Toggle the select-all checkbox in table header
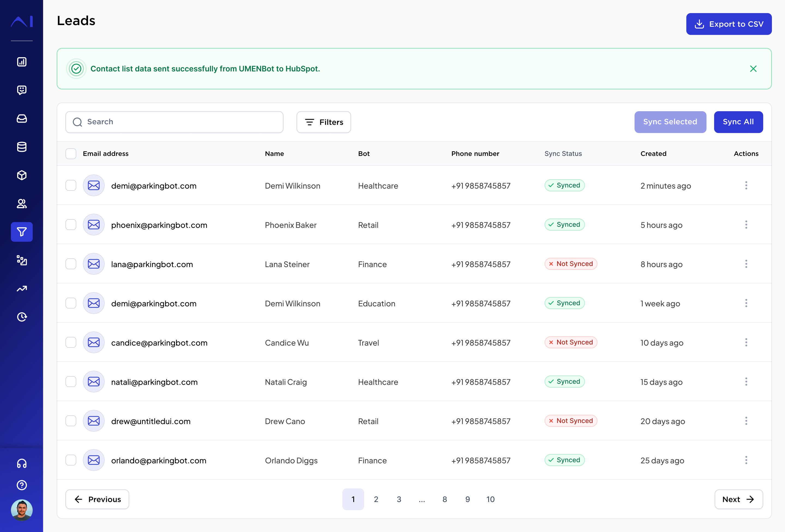The width and height of the screenshot is (785, 532). [x=71, y=154]
